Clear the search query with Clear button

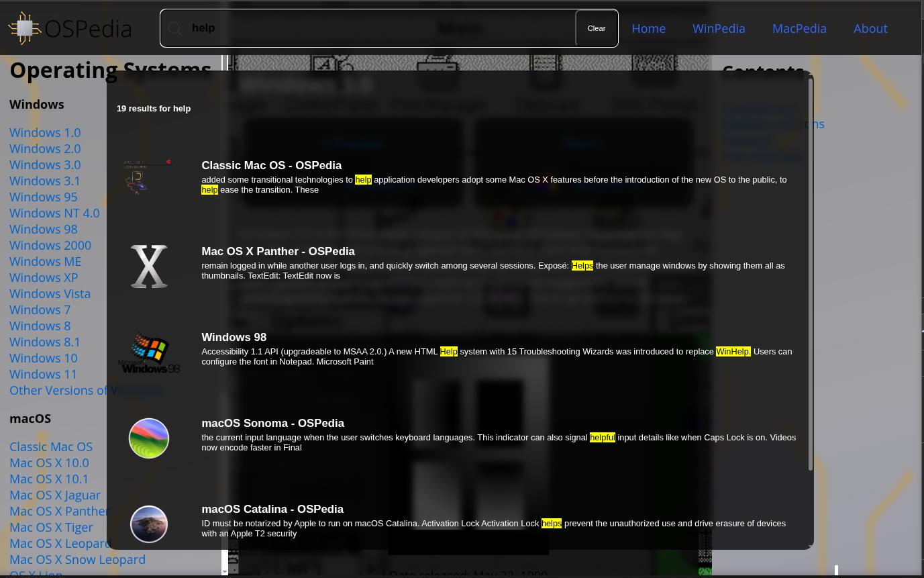pos(596,28)
